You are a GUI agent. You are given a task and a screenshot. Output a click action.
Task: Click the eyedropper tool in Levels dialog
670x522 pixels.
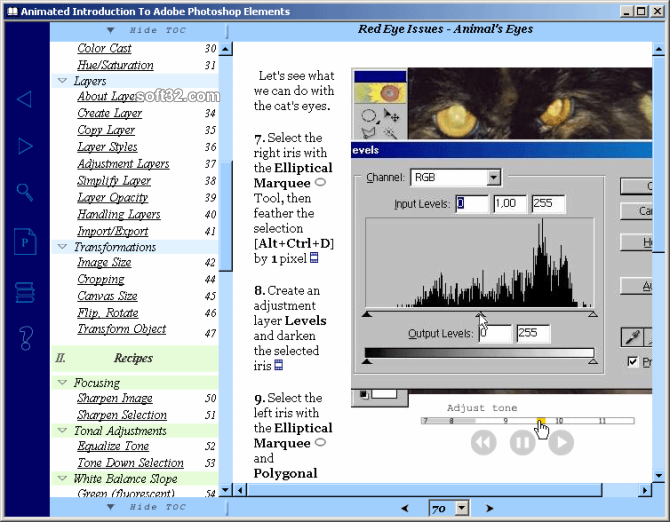click(632, 337)
